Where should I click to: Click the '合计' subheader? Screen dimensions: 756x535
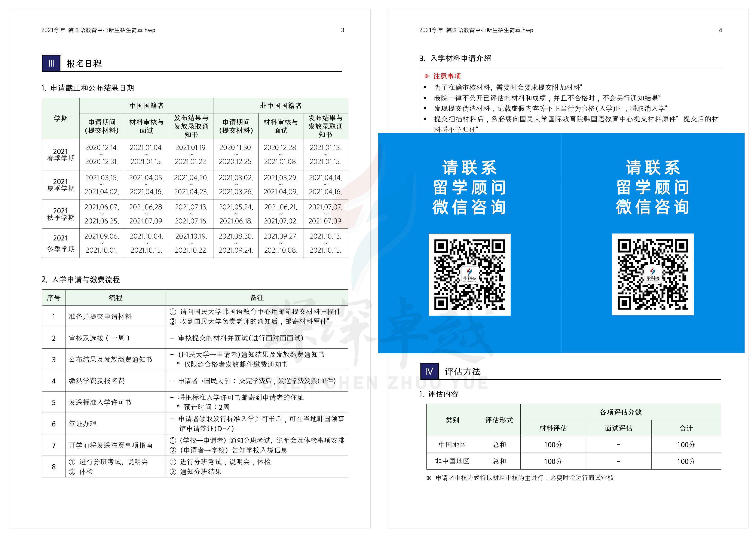(x=686, y=428)
